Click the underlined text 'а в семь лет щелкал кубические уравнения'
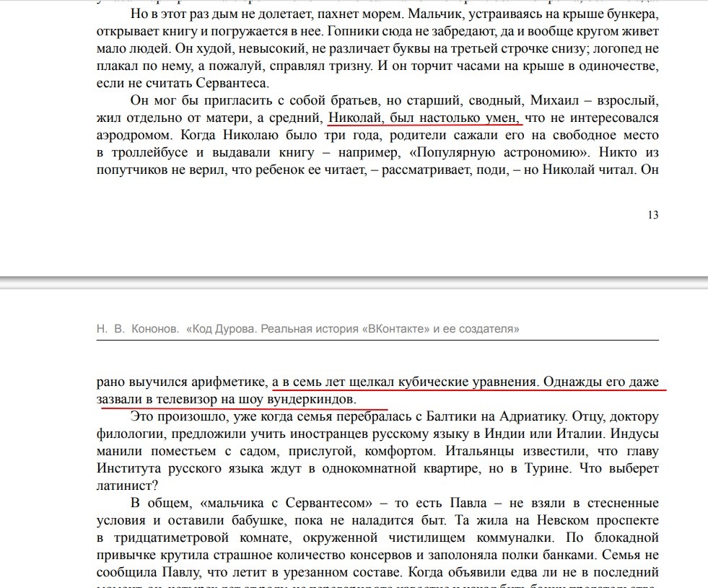 (405, 382)
